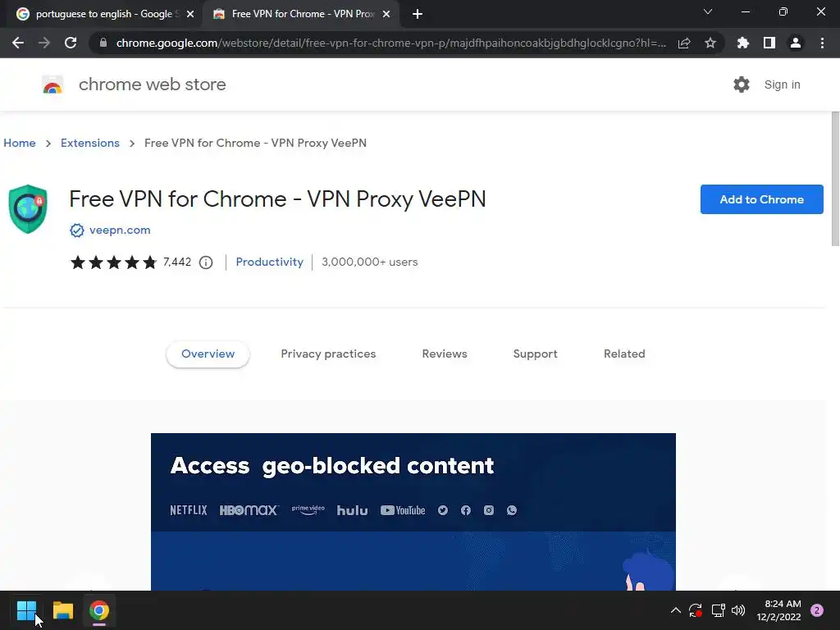Toggle the browser side panel
The height and width of the screenshot is (630, 840).
pyautogui.click(x=769, y=43)
